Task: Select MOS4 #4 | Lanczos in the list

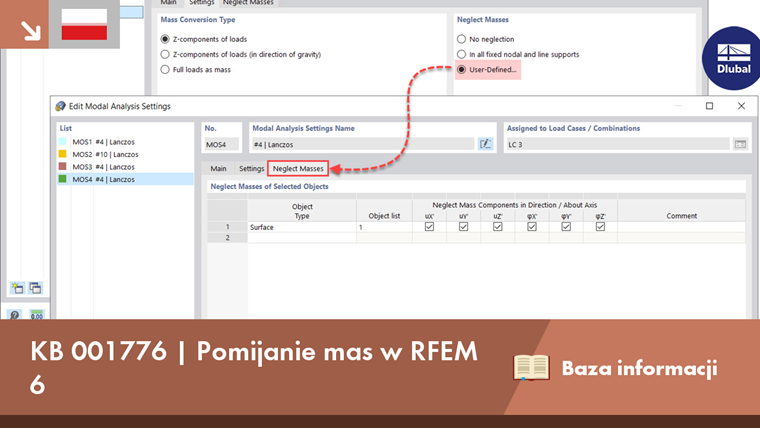Action: pyautogui.click(x=125, y=179)
